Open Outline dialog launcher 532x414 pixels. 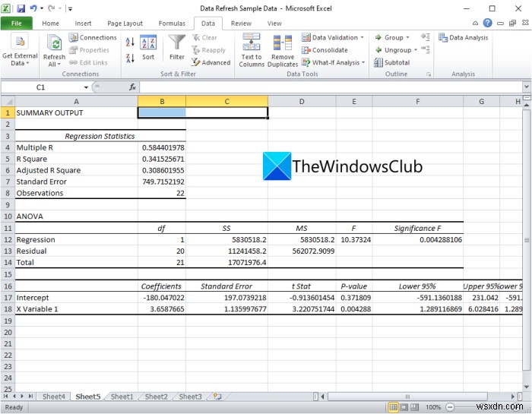pos(429,74)
